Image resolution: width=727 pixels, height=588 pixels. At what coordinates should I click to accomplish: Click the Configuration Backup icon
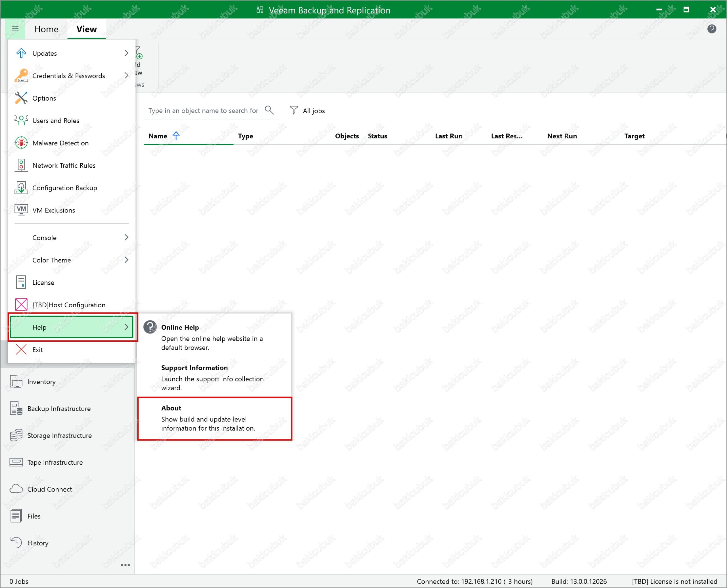tap(21, 187)
